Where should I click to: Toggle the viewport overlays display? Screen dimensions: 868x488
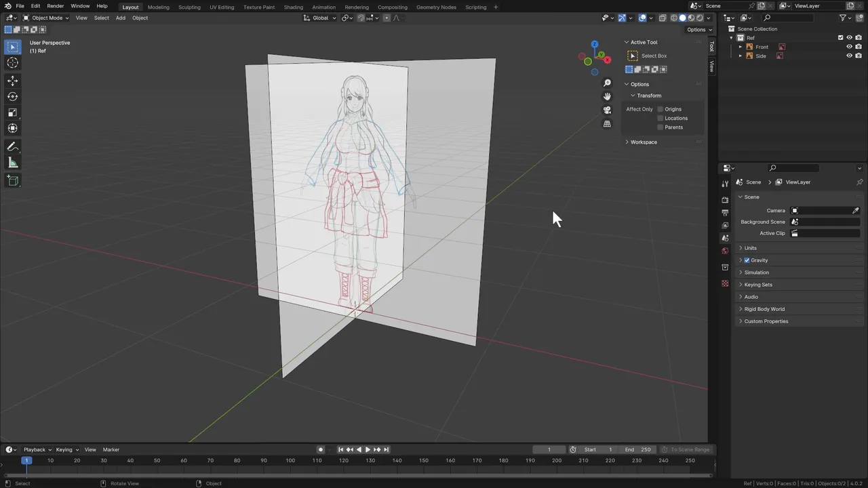tap(642, 18)
